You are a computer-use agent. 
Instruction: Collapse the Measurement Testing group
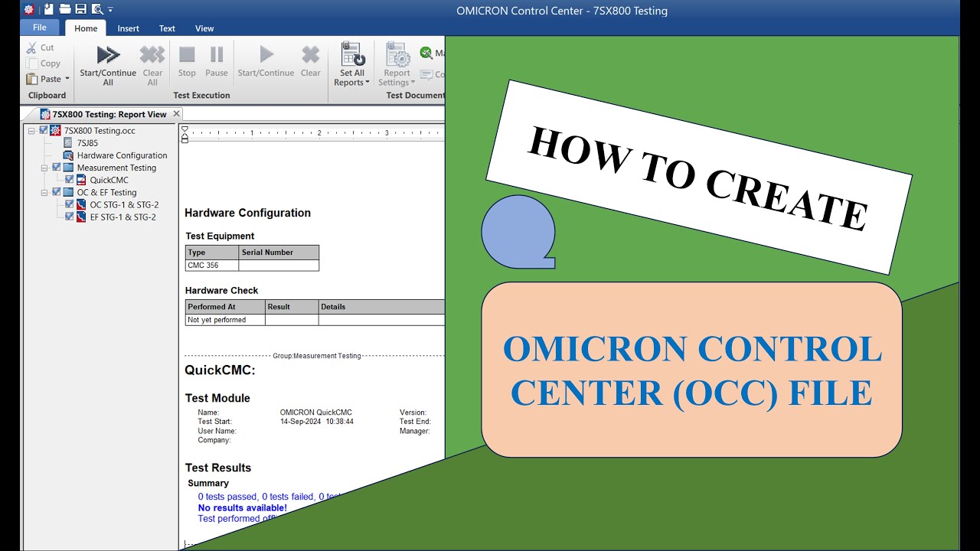point(44,168)
